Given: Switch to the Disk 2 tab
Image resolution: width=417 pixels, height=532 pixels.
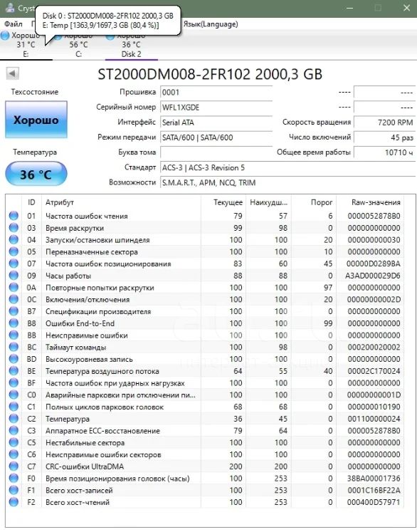Looking at the screenshot, I should coord(132,45).
